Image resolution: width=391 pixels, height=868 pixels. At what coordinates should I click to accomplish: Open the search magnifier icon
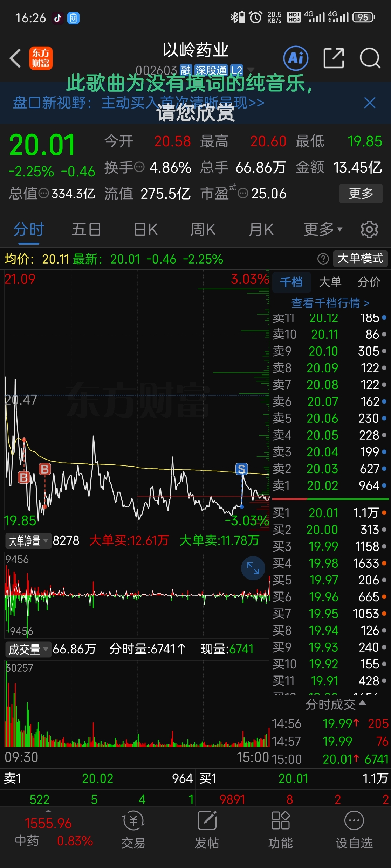370,58
